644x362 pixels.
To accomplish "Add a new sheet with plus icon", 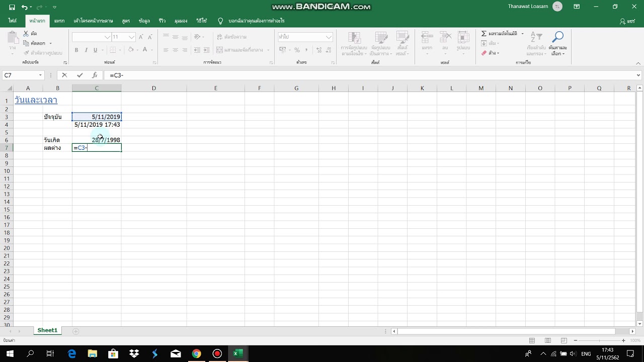I will click(x=75, y=331).
